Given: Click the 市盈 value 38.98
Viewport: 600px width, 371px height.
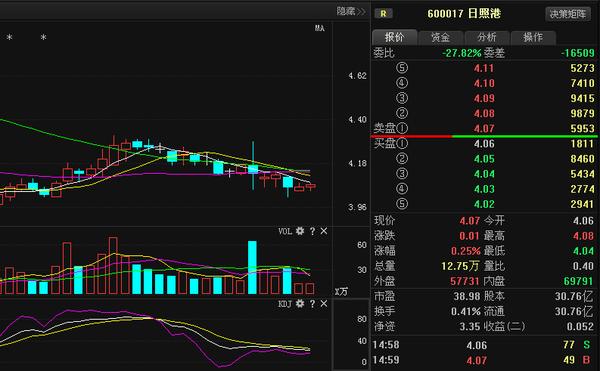Looking at the screenshot, I should click(x=467, y=296).
